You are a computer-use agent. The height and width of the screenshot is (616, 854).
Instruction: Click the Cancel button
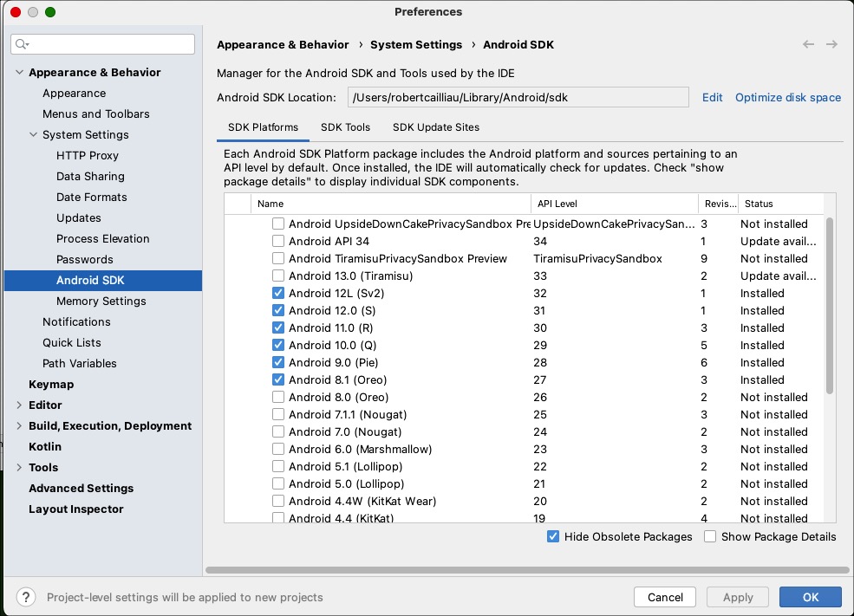[665, 597]
